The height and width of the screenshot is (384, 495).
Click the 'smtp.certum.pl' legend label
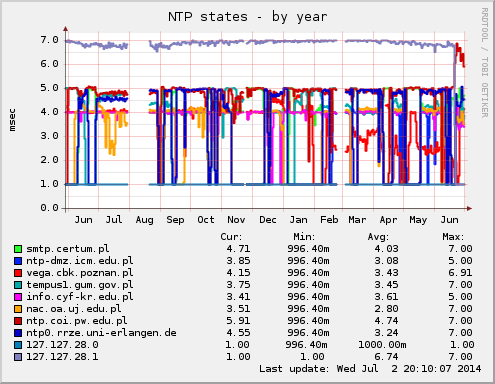pyautogui.click(x=68, y=249)
